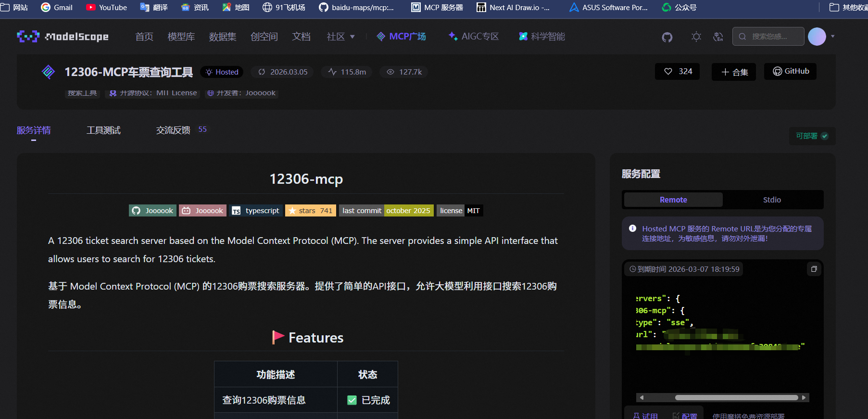Go to MCP广场

coord(401,37)
